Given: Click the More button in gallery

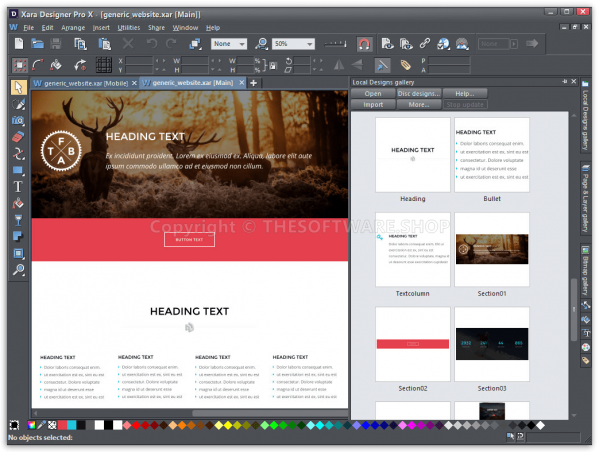Looking at the screenshot, I should pyautogui.click(x=419, y=105).
